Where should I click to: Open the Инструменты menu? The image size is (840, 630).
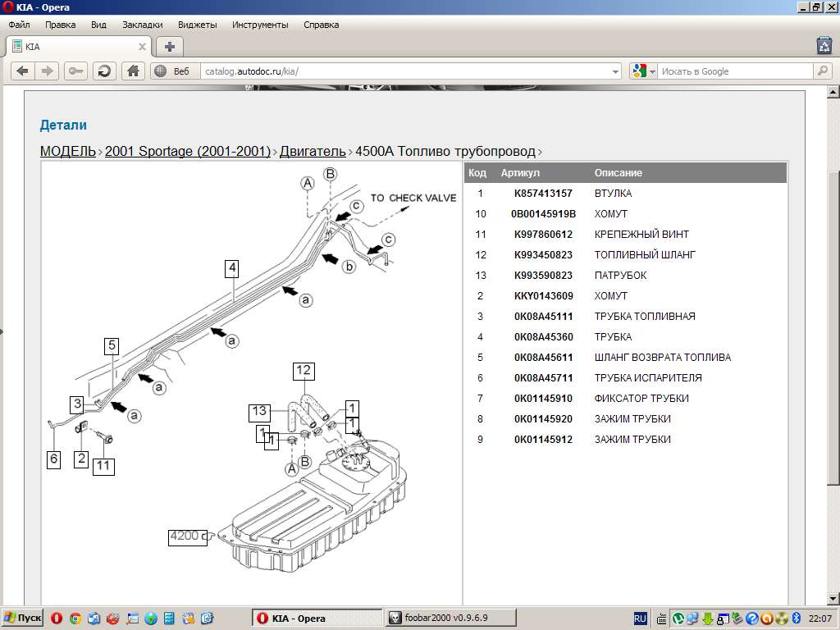(260, 25)
